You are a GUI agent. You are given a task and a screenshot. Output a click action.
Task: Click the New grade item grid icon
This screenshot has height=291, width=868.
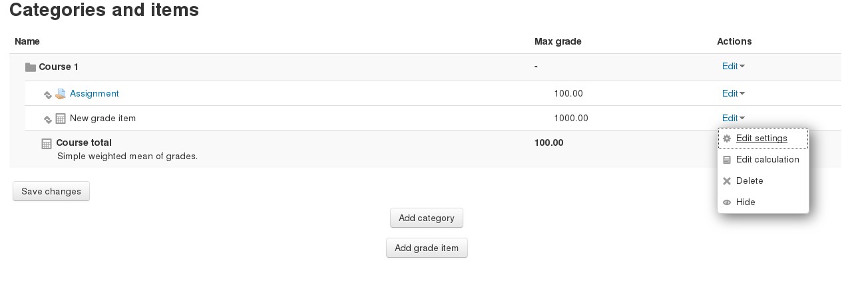61,119
